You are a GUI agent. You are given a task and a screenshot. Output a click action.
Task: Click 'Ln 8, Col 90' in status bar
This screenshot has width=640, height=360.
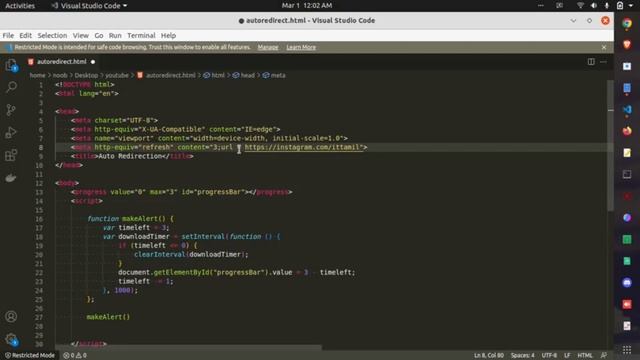click(489, 356)
